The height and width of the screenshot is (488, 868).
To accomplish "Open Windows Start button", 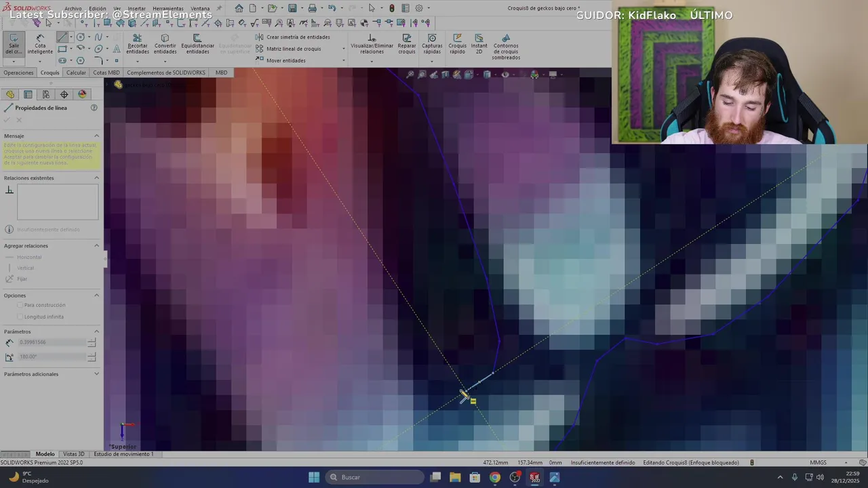I will pos(314,477).
